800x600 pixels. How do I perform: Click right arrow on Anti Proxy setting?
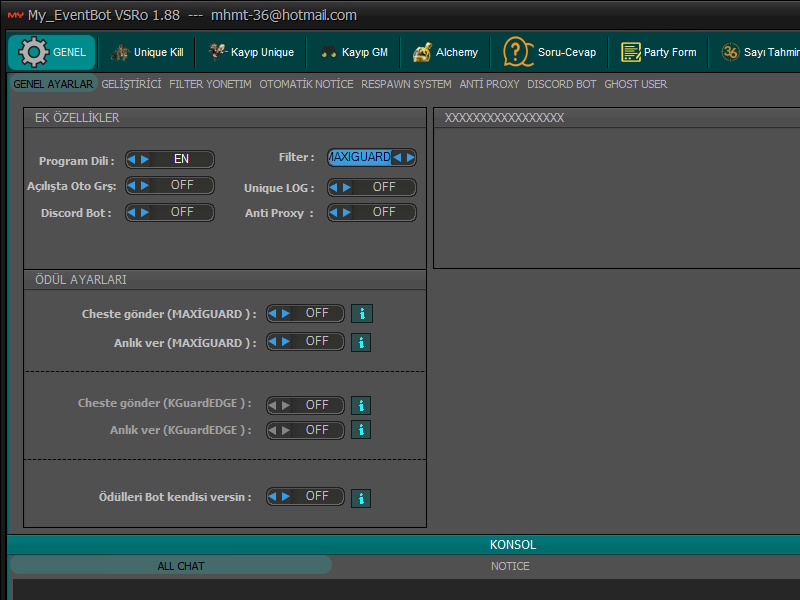(347, 212)
